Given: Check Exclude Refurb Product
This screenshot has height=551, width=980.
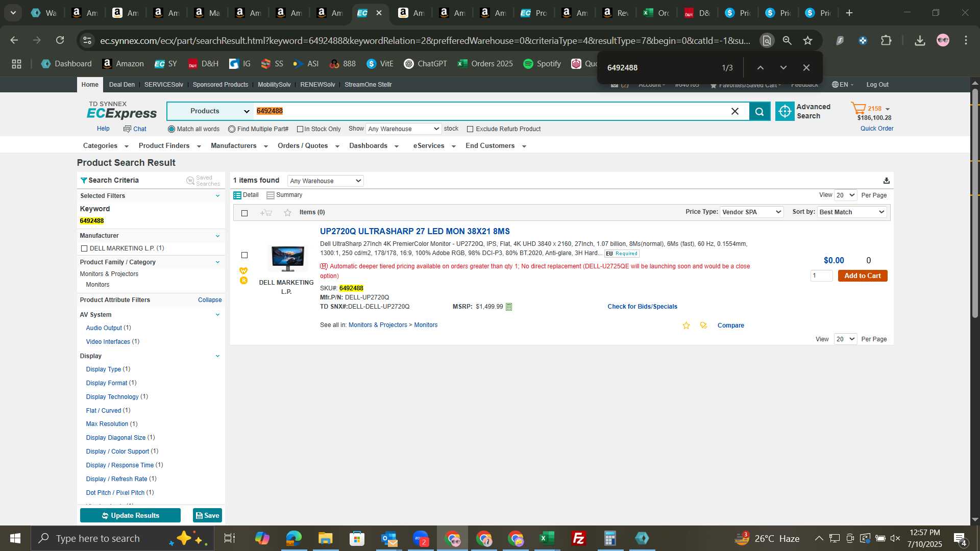Looking at the screenshot, I should pos(470,130).
